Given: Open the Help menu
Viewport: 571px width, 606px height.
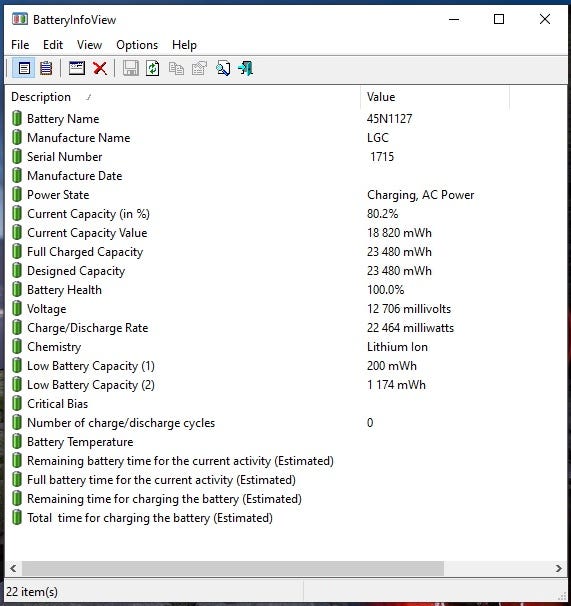Looking at the screenshot, I should tap(184, 45).
